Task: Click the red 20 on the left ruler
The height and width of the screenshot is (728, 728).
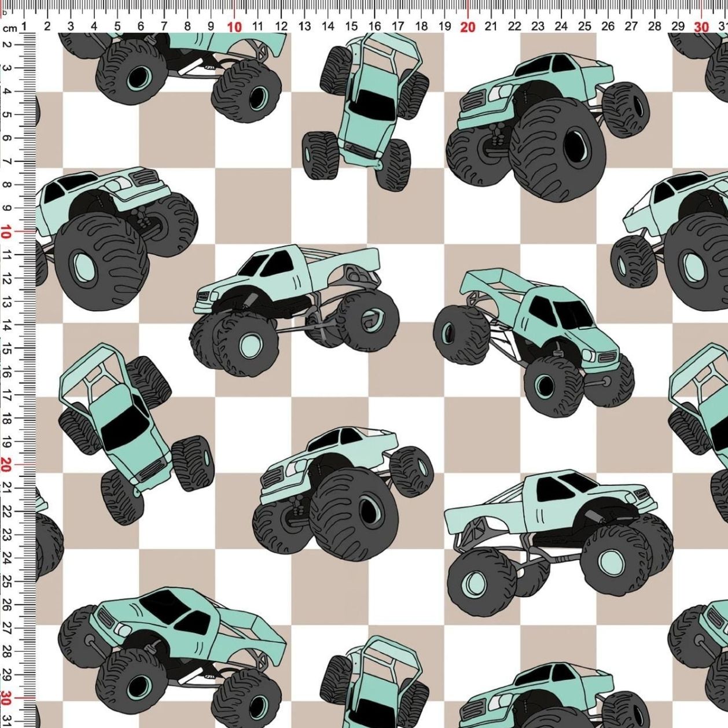Action: click(x=6, y=465)
